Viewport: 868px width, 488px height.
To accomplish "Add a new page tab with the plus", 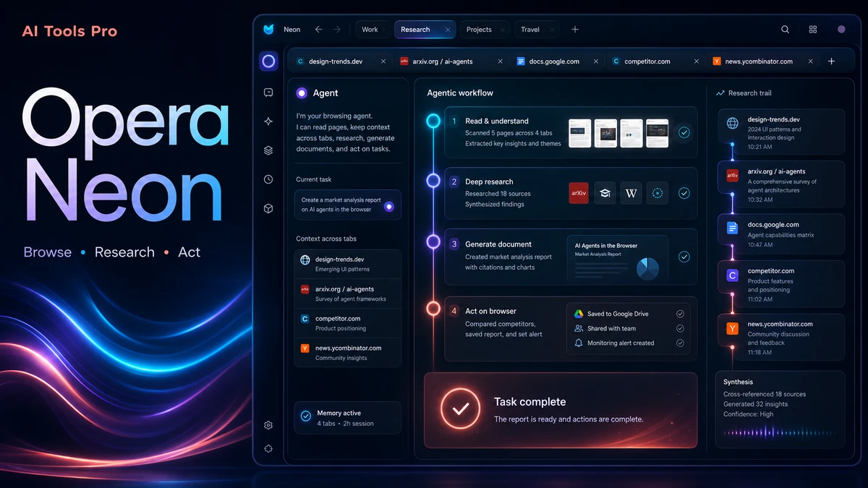I will click(x=831, y=61).
